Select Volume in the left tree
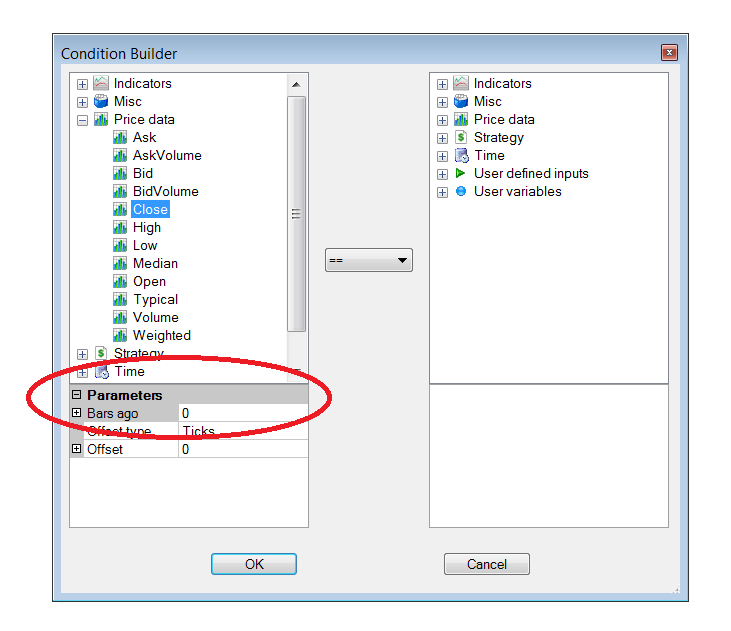731x631 pixels. 156,318
